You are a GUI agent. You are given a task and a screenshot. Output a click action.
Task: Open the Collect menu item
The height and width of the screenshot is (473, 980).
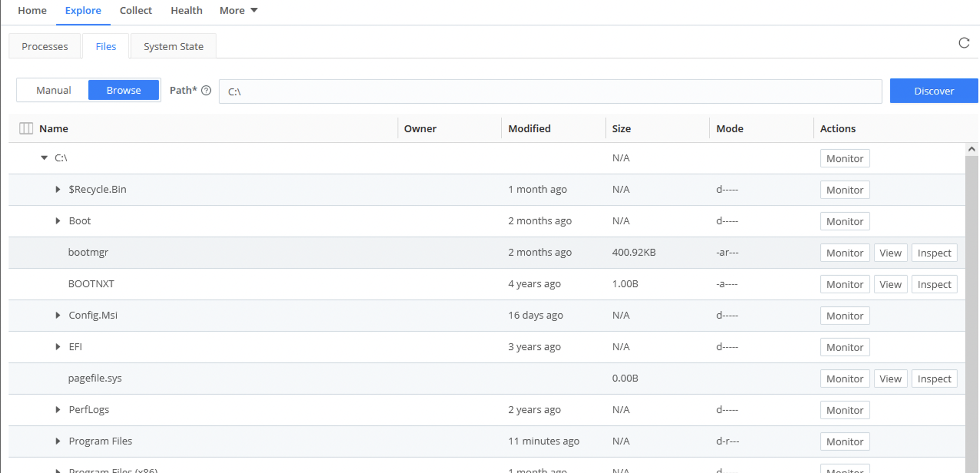pos(135,10)
